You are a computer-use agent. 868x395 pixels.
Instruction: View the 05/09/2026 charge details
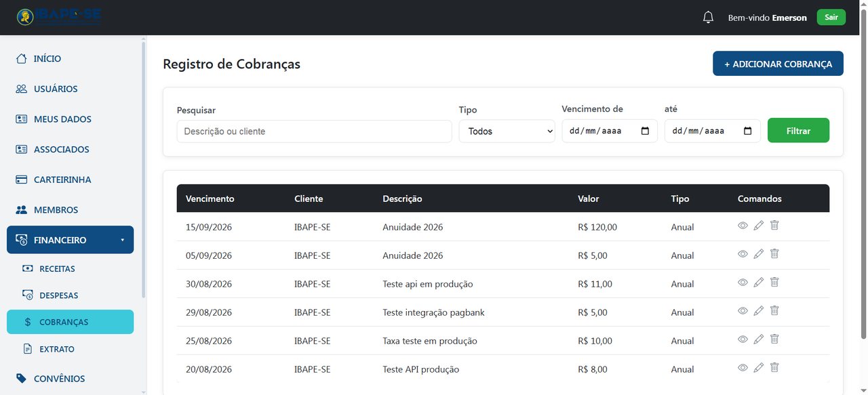pyautogui.click(x=743, y=254)
